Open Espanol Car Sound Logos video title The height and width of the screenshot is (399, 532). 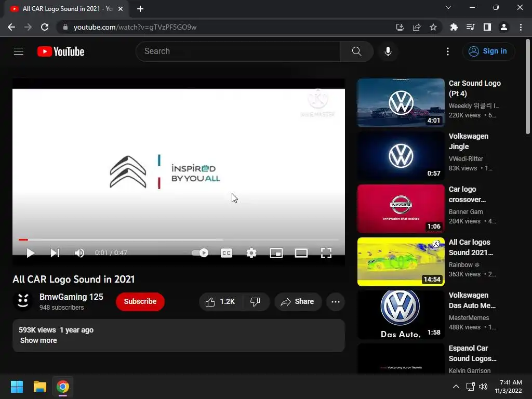472,353
